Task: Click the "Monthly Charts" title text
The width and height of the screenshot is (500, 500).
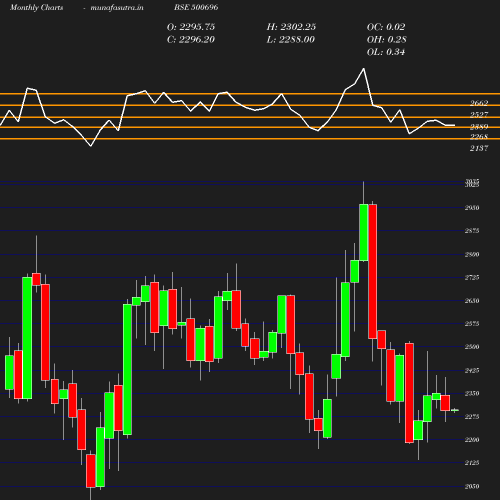Action: point(36,8)
